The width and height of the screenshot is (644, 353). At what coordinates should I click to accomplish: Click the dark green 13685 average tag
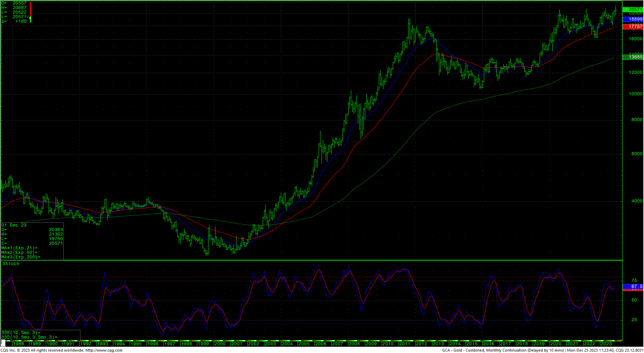635,57
